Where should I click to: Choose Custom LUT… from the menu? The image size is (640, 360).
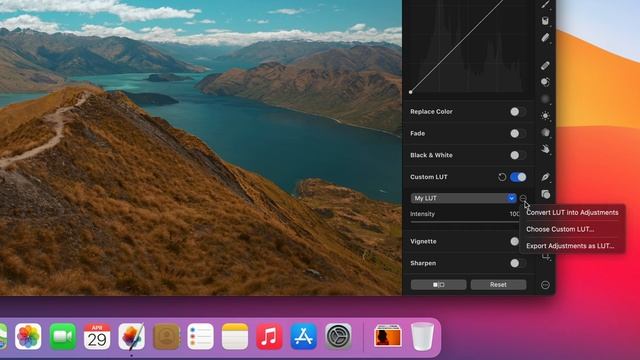click(560, 229)
